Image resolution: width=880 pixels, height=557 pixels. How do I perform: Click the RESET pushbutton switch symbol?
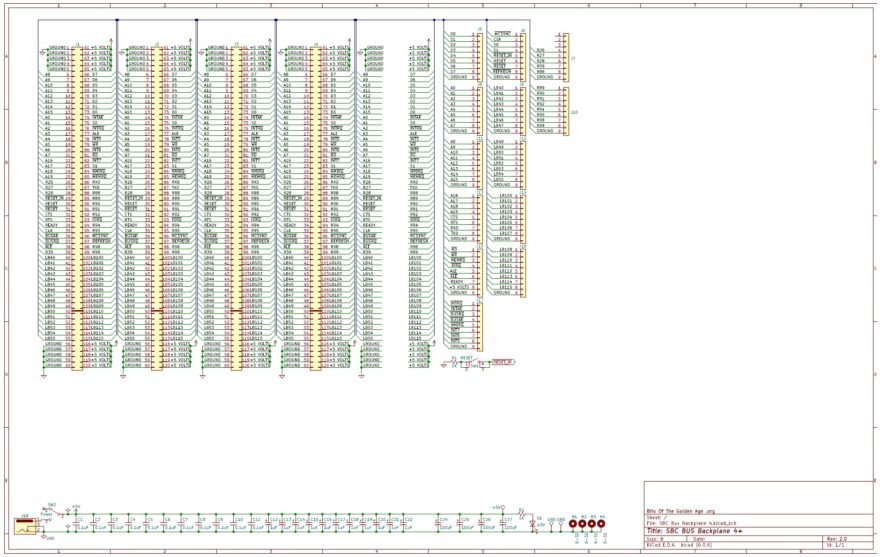(x=464, y=363)
